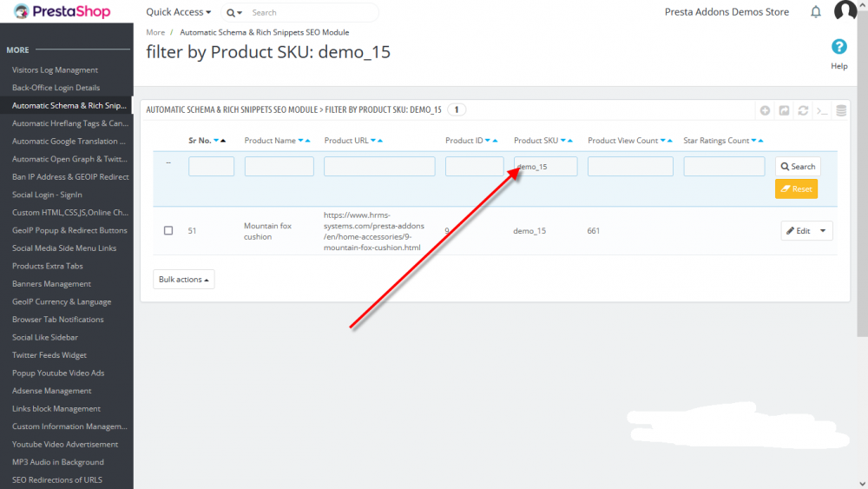This screenshot has height=489, width=868.
Task: Sort Product ID descending arrow
Action: [488, 141]
